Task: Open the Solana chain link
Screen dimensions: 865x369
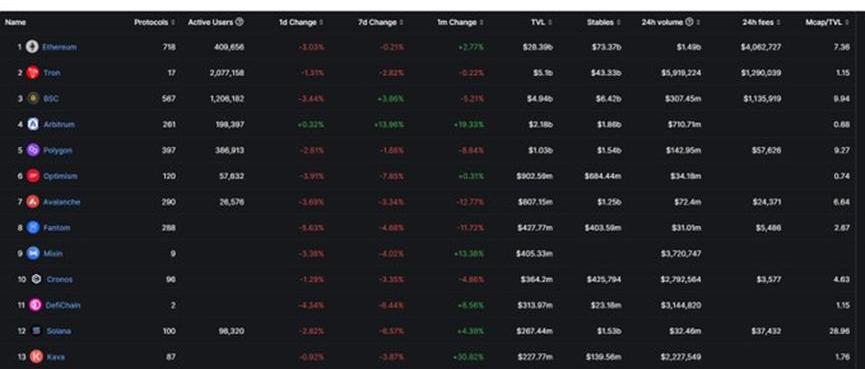Action: (x=58, y=331)
